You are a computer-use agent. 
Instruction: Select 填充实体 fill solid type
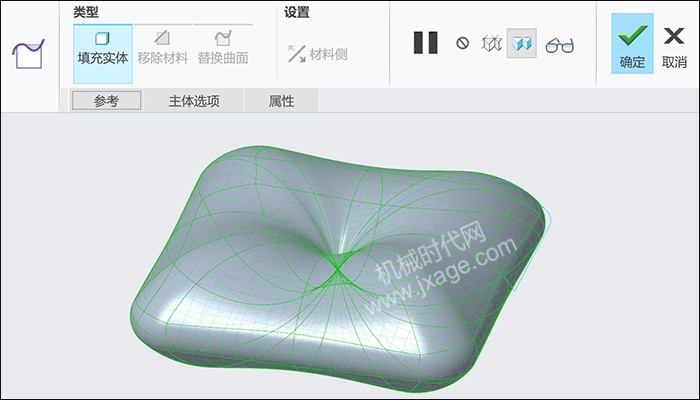point(103,54)
